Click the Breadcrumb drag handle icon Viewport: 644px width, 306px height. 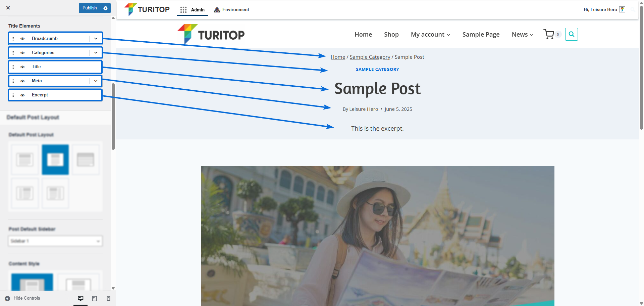click(13, 39)
